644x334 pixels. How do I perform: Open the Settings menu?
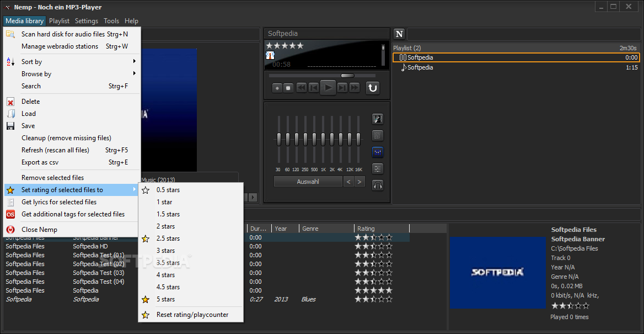86,21
